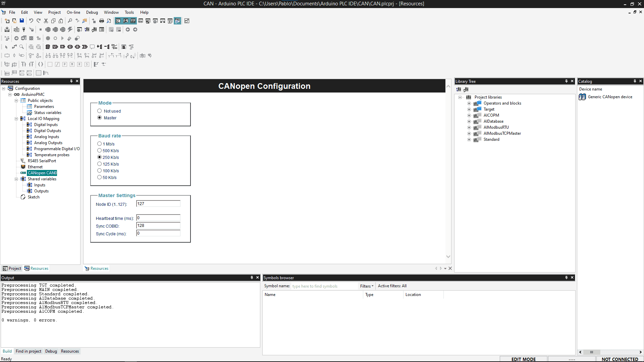
Task: Expand the AICOPM library node
Action: tap(469, 115)
